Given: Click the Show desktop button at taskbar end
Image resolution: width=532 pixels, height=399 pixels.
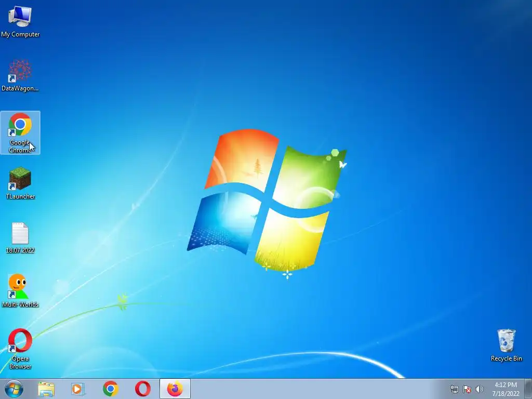Looking at the screenshot, I should click(528, 389).
